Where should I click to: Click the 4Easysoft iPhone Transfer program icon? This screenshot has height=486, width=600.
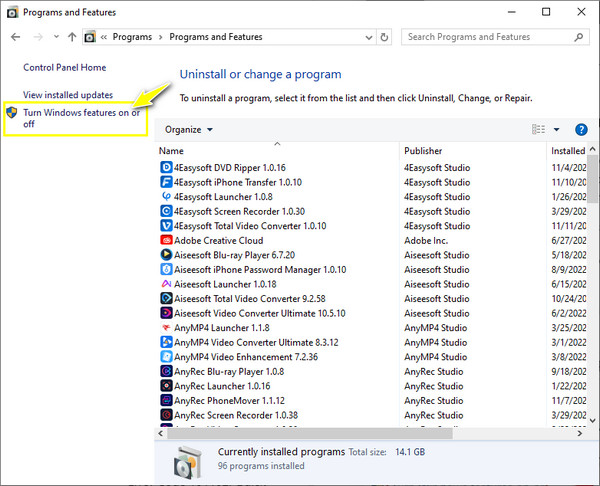click(x=166, y=182)
